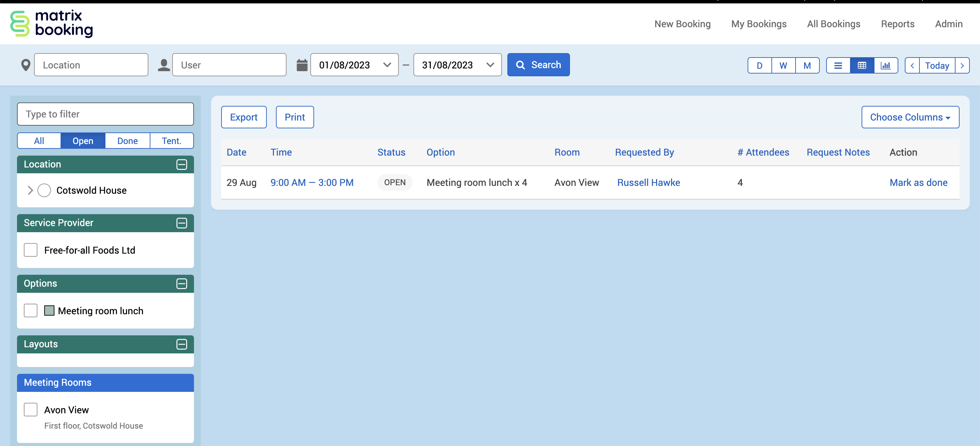Open Choose Columns dropdown
Viewport: 980px width, 446px height.
tap(910, 117)
